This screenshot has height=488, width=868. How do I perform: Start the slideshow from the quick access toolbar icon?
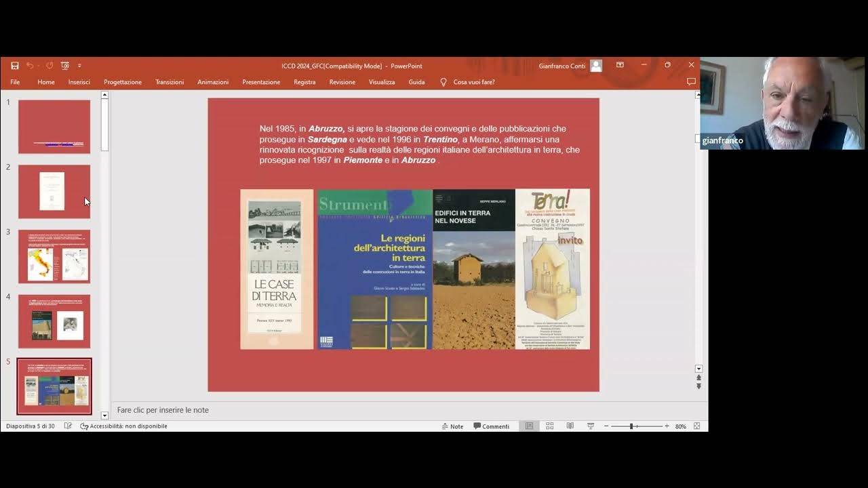pyautogui.click(x=65, y=66)
